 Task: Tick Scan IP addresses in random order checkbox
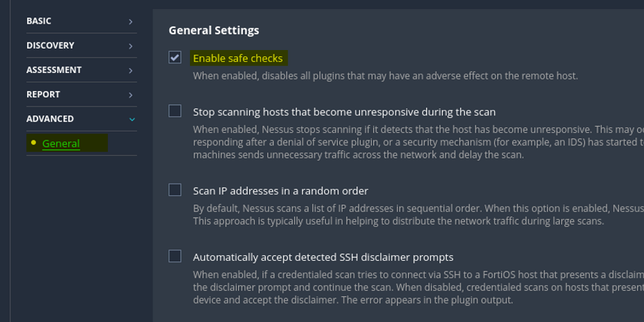coord(175,190)
